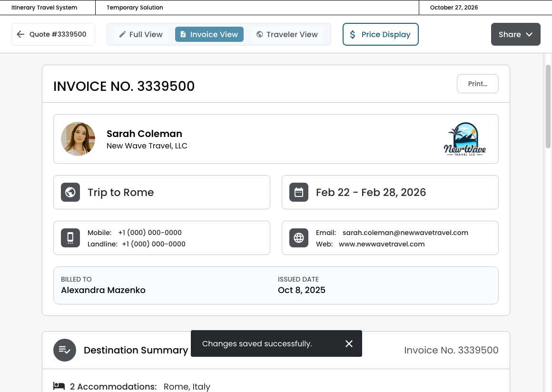Click the dollar sign icon in Price Display
552x392 pixels.
pyautogui.click(x=353, y=34)
